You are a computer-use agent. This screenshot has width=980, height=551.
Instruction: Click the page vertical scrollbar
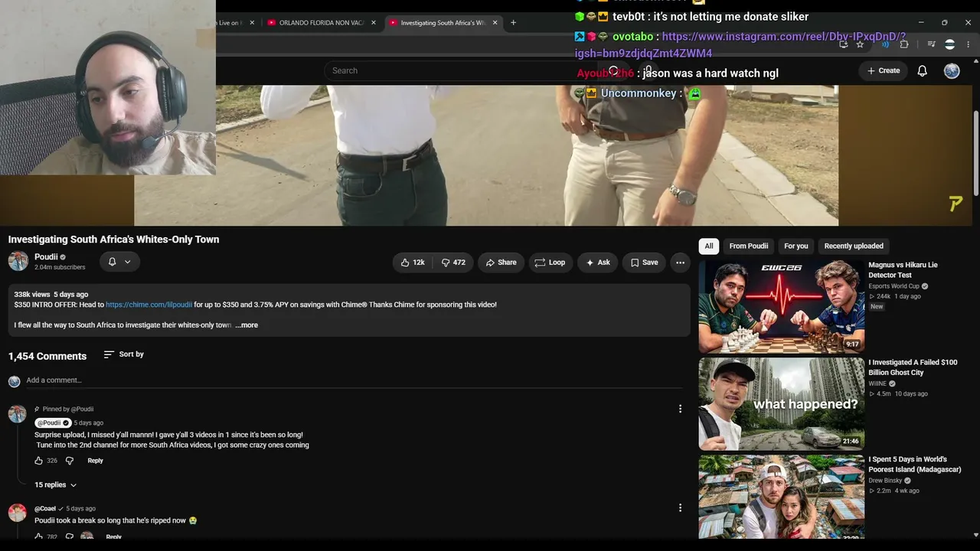[975, 153]
